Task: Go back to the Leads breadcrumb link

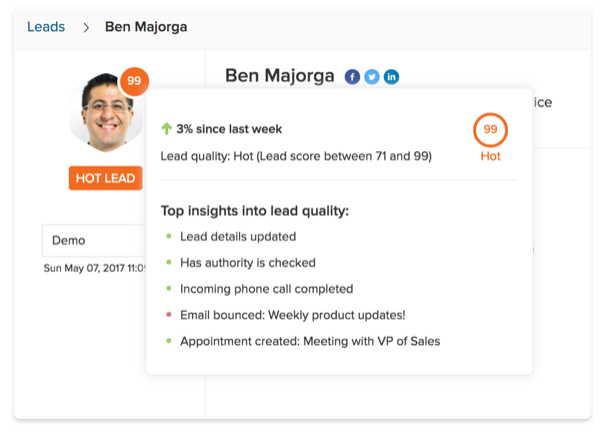Action: 46,27
